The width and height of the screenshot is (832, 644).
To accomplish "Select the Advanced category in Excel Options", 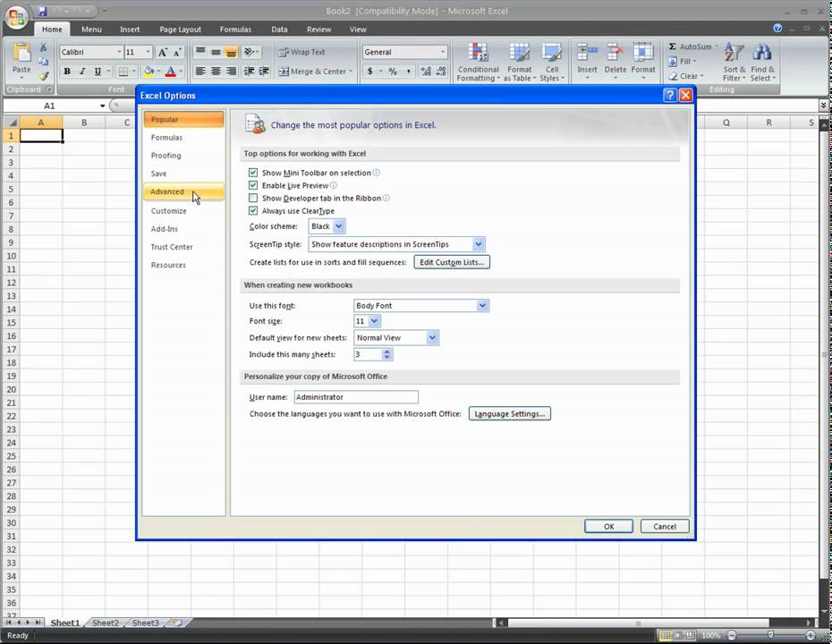I will tap(183, 191).
